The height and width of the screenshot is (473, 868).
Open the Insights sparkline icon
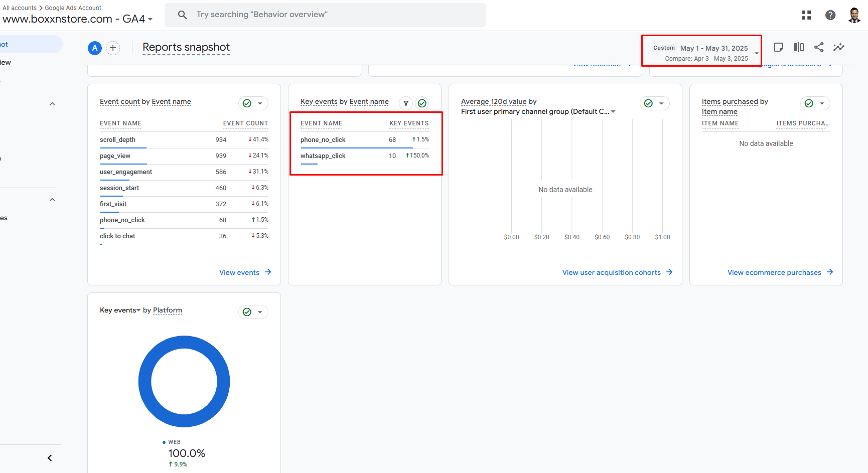point(839,47)
